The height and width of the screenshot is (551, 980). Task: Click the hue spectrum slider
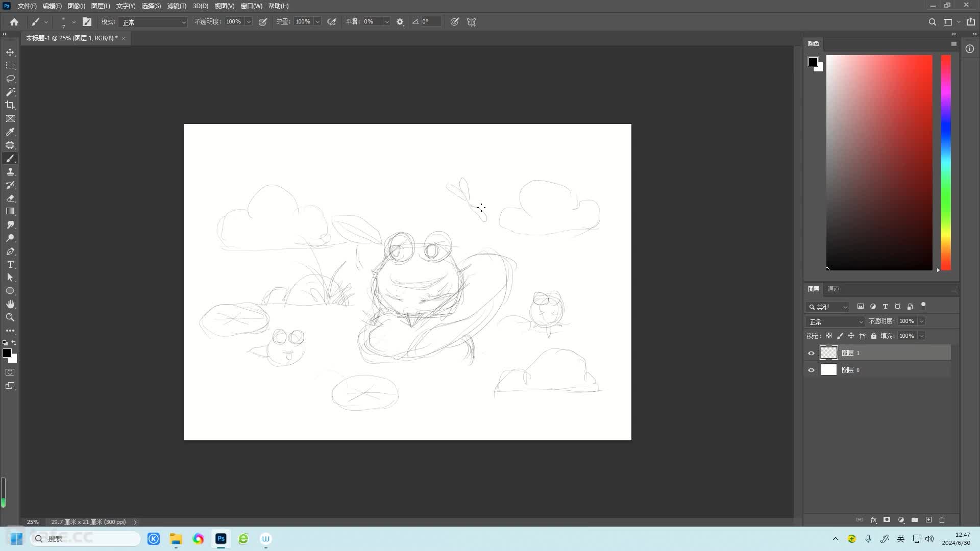point(946,163)
